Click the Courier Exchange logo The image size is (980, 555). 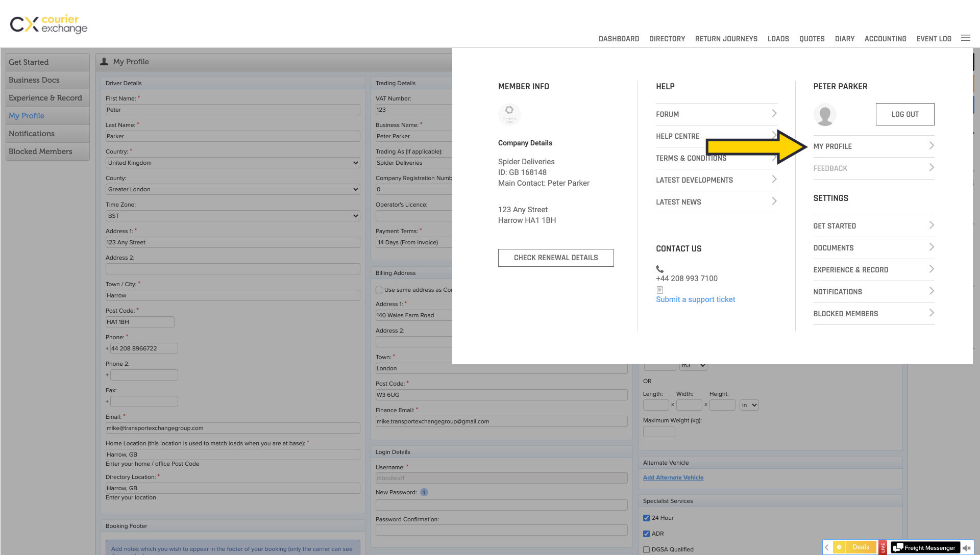[48, 24]
